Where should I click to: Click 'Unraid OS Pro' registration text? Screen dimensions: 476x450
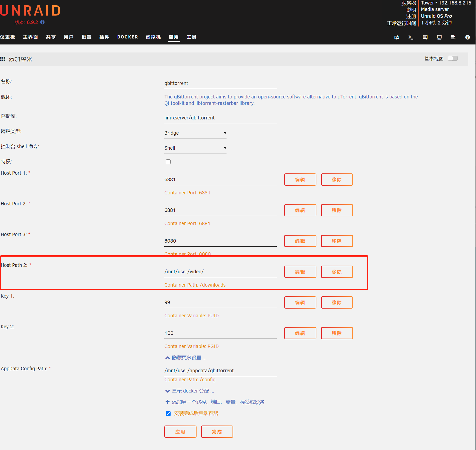[x=436, y=16]
